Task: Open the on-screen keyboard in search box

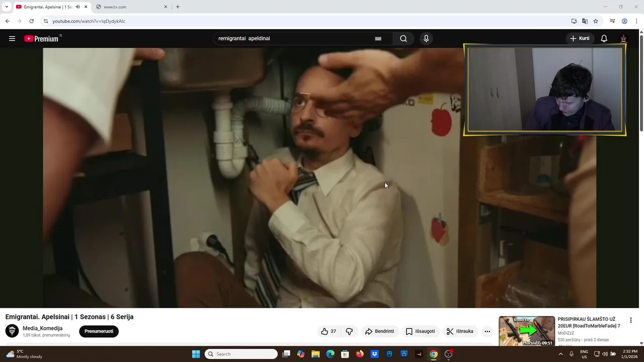Action: tap(378, 39)
